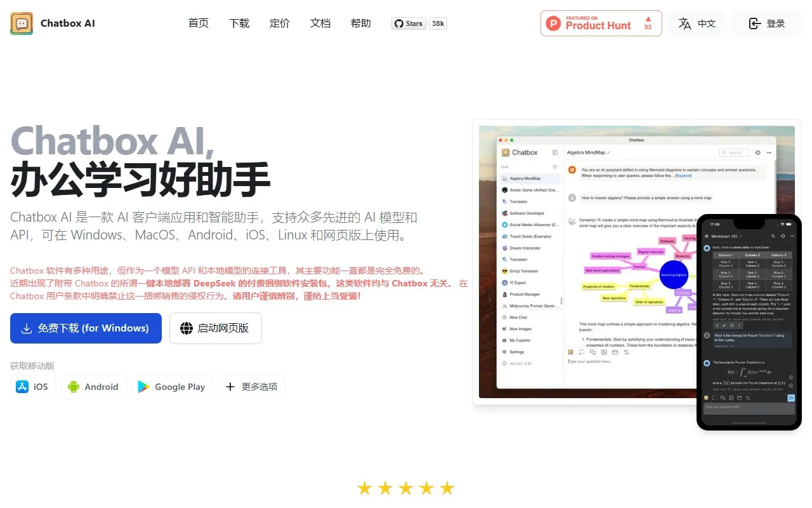
Task: Open the Product Hunt featured badge
Action: tap(600, 23)
